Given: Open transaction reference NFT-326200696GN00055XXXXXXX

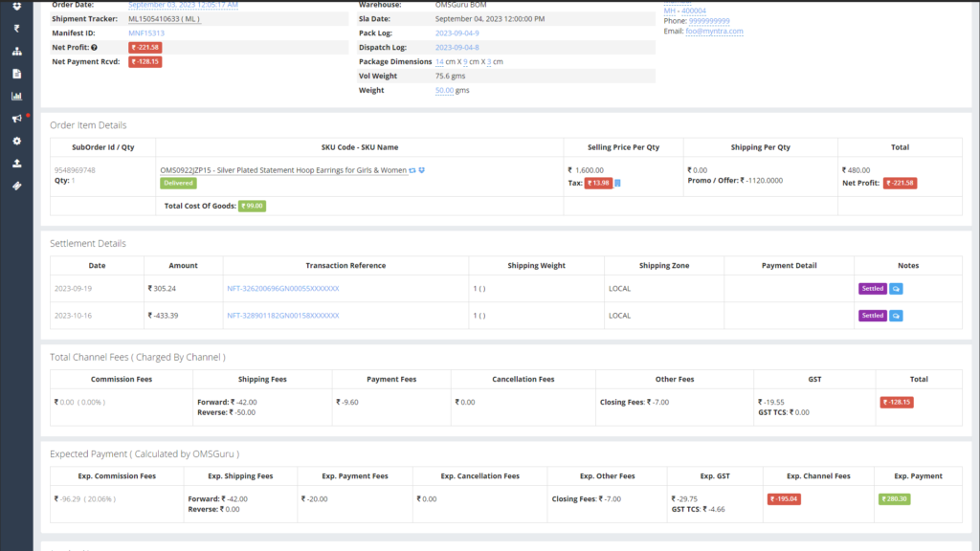Looking at the screenshot, I should 282,288.
